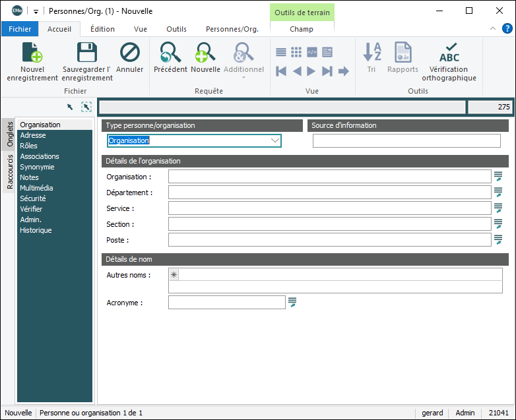Open the Additionnel search dropdown
This screenshot has width=516, height=420.
(243, 77)
